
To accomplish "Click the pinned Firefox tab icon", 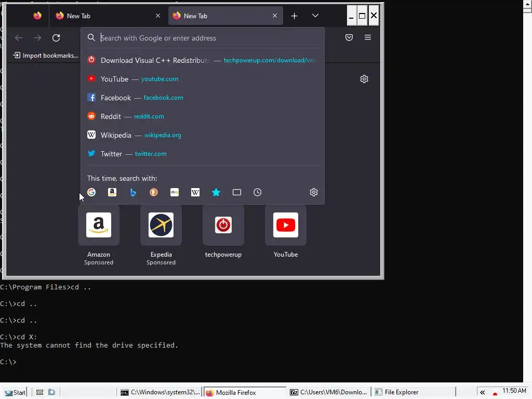I will click(37, 16).
